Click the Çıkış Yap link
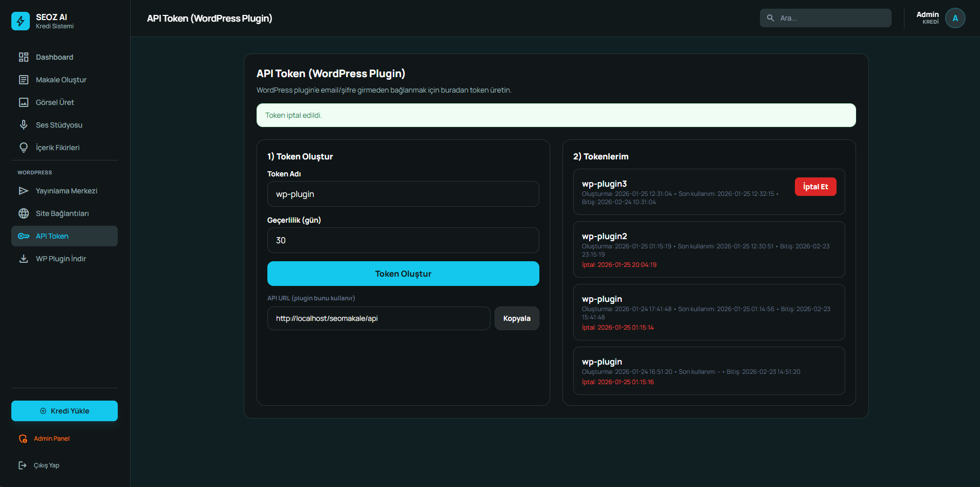The height and width of the screenshot is (487, 980). (x=46, y=465)
